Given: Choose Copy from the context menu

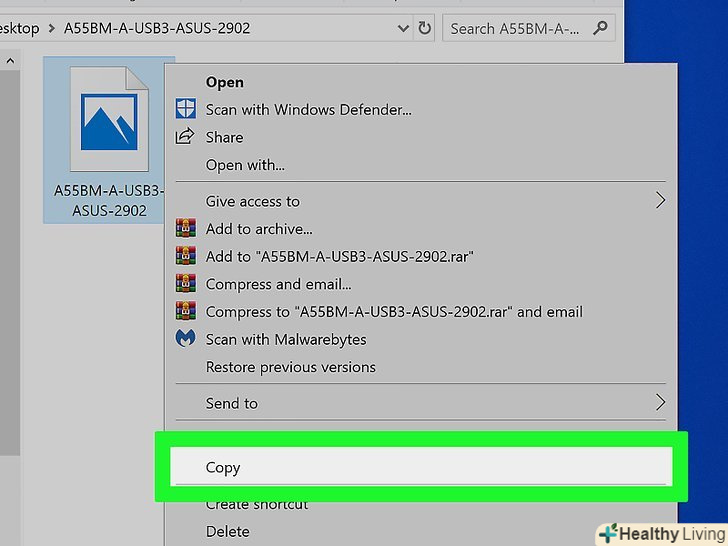Looking at the screenshot, I should click(x=421, y=467).
